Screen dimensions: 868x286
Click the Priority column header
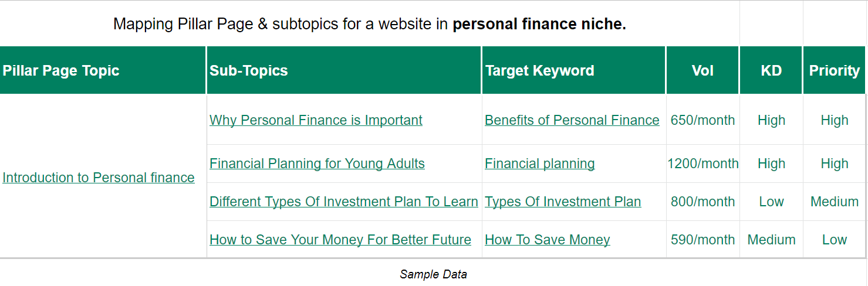coord(835,70)
